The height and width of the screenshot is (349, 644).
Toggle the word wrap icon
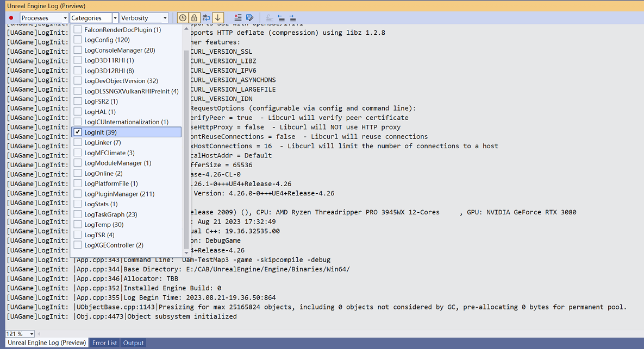[x=206, y=17]
